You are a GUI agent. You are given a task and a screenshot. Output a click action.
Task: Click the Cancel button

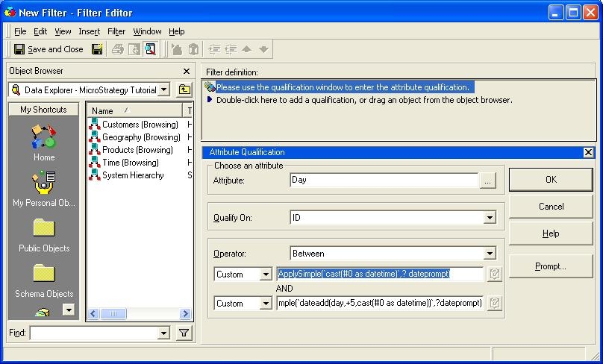(551, 207)
